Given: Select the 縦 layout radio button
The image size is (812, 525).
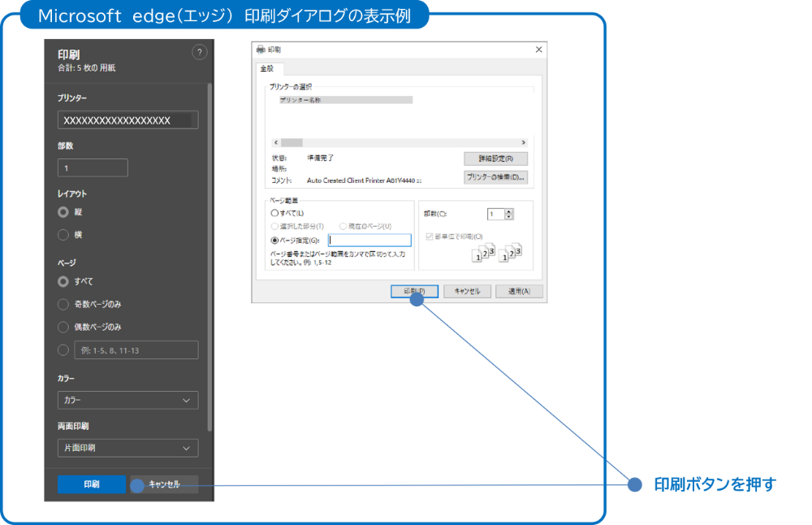Looking at the screenshot, I should pos(63,212).
